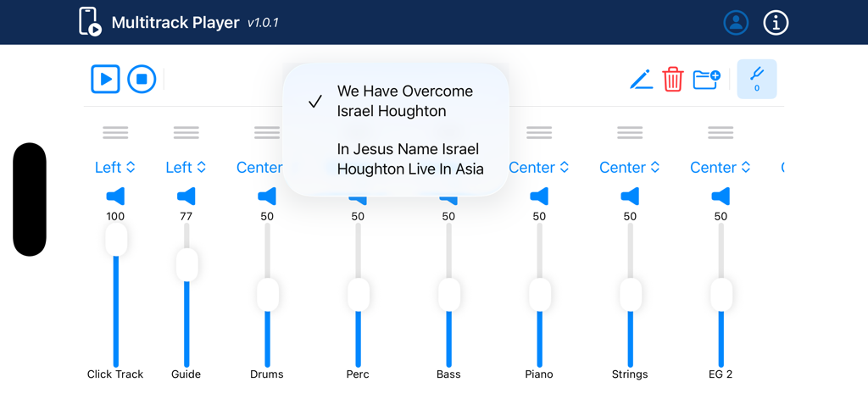The image size is (868, 399).
Task: Open Strings pan dropdown set to Center
Action: pyautogui.click(x=630, y=167)
